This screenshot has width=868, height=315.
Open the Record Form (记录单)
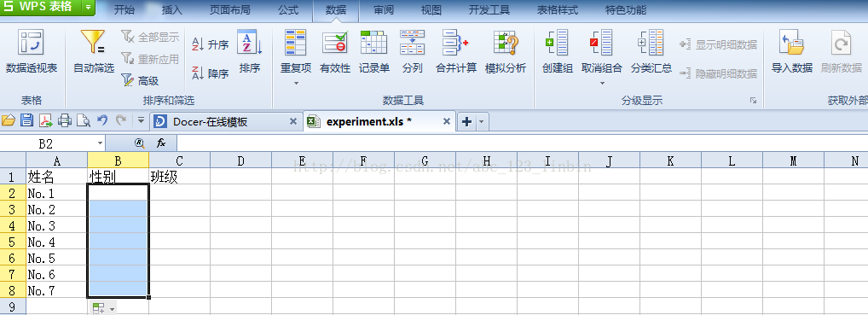(373, 52)
